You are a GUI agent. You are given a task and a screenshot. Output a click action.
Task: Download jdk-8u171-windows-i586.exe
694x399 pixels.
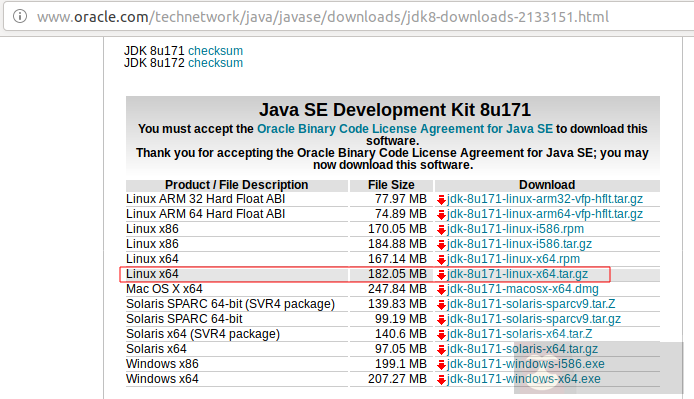(526, 364)
